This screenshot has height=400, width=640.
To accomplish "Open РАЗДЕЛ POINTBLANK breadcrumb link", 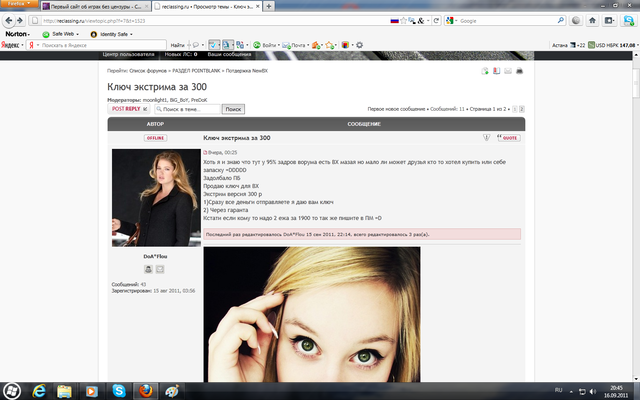I will point(196,71).
